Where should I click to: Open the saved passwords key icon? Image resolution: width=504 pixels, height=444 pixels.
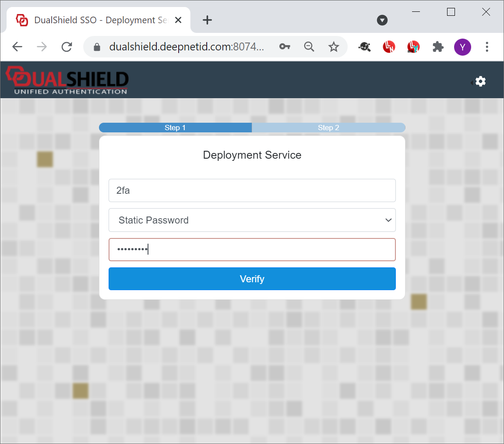[285, 47]
